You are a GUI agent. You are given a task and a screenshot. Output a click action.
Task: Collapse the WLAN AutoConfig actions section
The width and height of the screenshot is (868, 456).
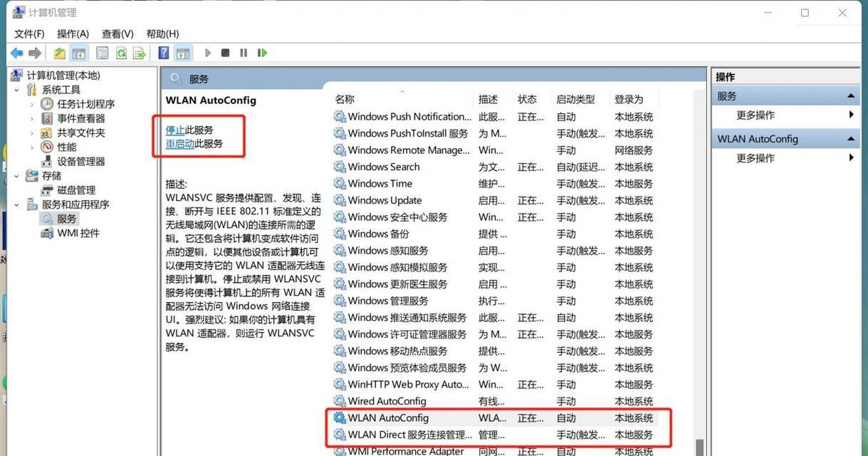point(851,139)
